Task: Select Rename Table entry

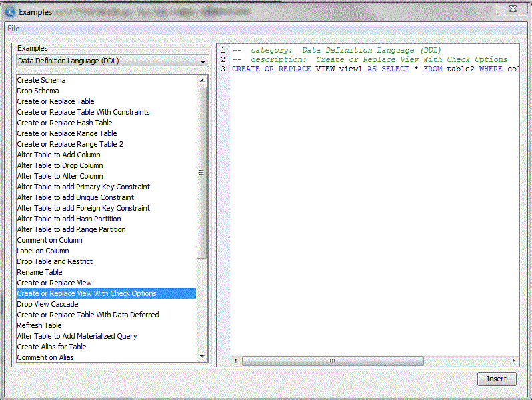Action: [x=40, y=272]
